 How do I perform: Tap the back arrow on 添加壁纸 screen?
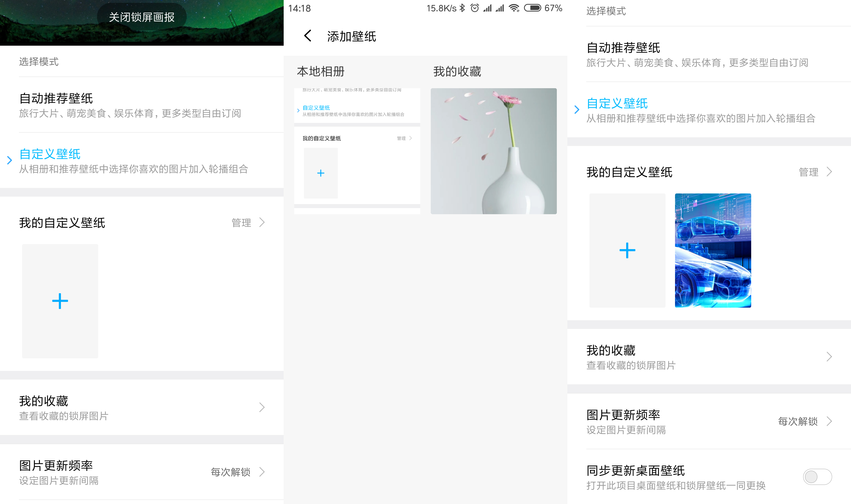click(x=308, y=36)
